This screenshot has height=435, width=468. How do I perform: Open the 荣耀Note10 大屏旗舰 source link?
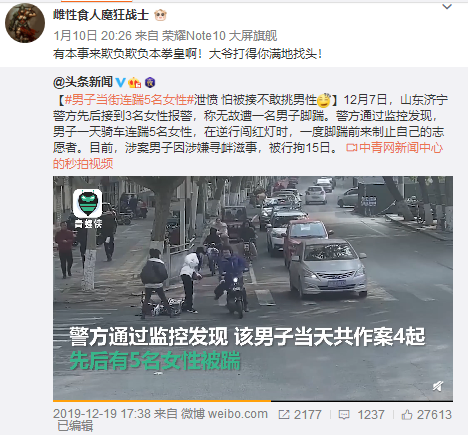219,36
